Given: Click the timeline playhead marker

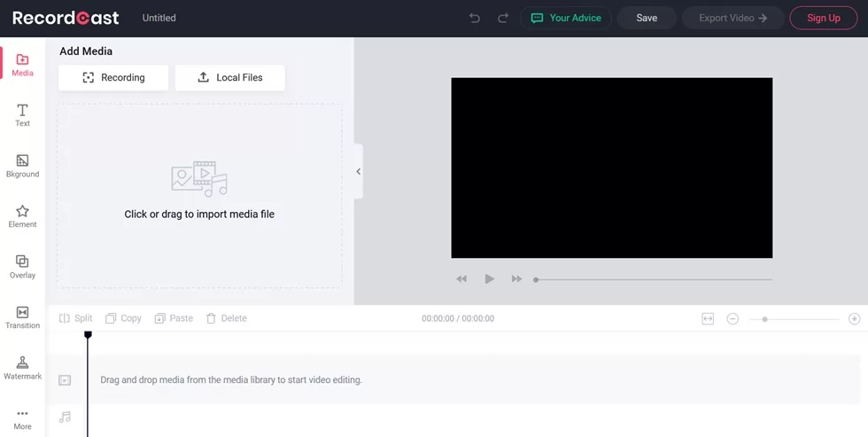Looking at the screenshot, I should (x=88, y=334).
